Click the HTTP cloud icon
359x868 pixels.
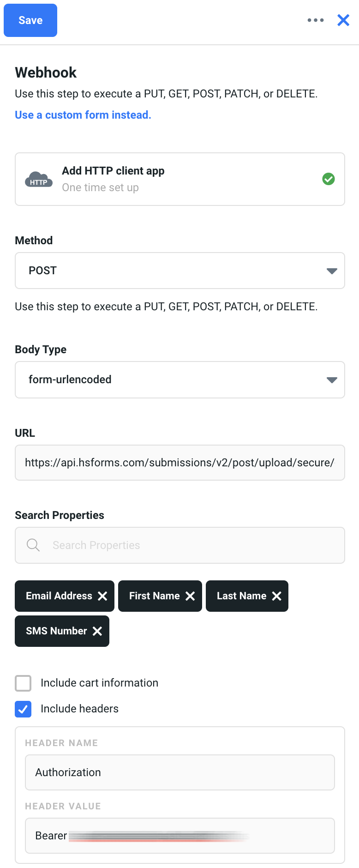(39, 179)
